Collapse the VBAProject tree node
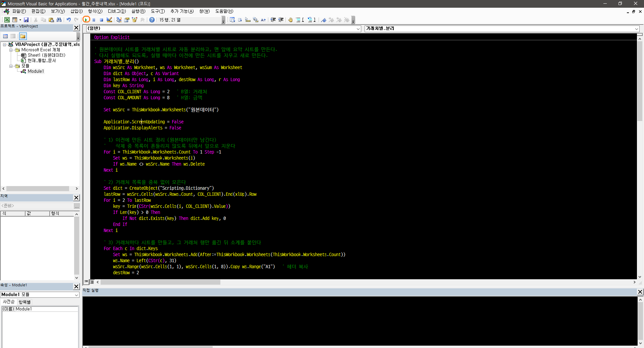Screen dimensions: 644x348 click(5, 45)
